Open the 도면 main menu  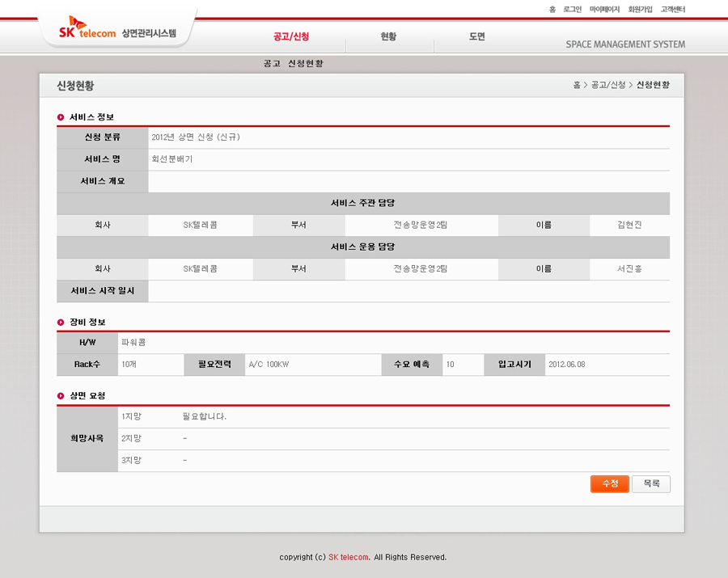476,36
